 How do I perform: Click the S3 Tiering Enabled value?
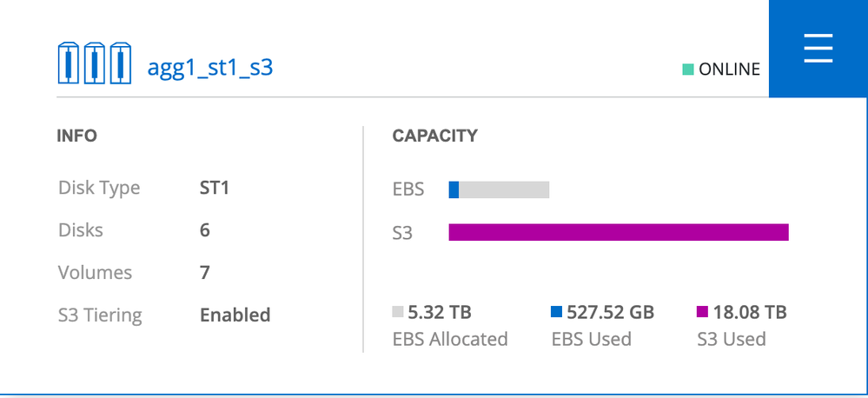235,315
